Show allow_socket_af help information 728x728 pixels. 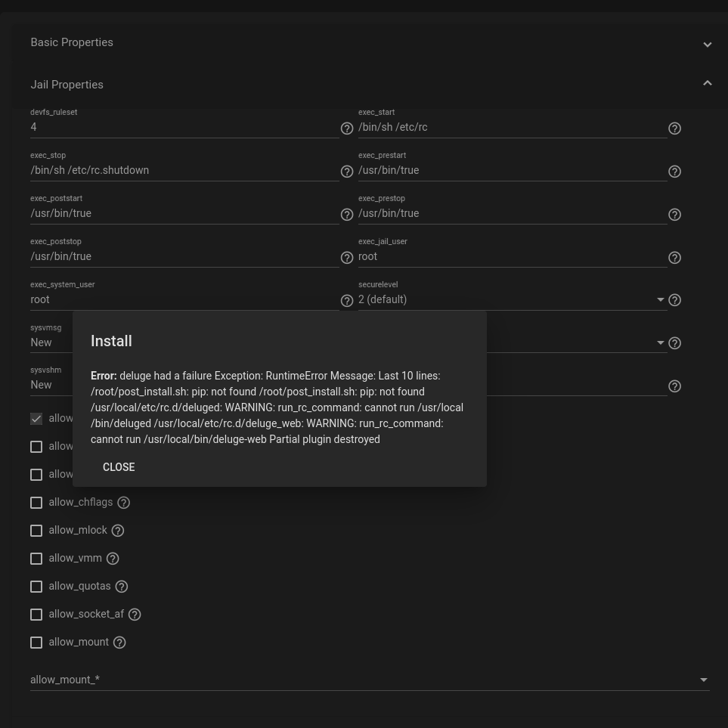[x=135, y=615]
